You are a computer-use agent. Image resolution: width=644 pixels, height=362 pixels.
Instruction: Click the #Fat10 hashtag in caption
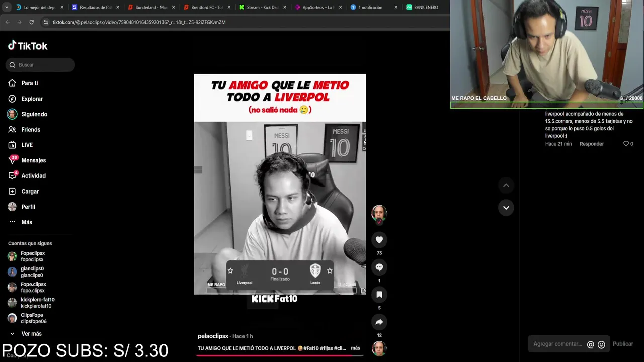(x=311, y=348)
